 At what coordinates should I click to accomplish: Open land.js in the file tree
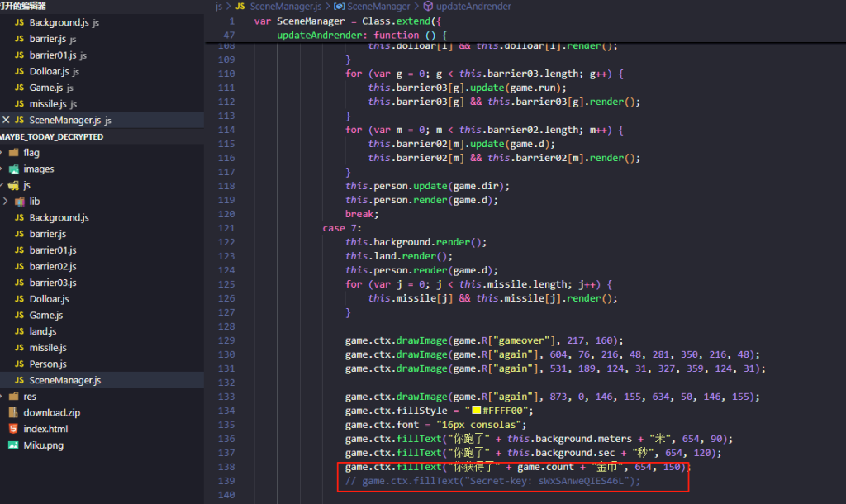(43, 331)
